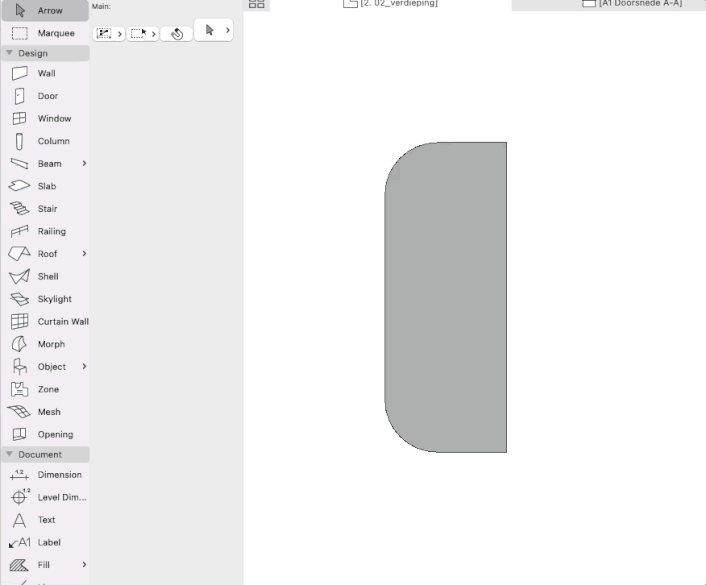Select the Morph tool

click(x=45, y=344)
